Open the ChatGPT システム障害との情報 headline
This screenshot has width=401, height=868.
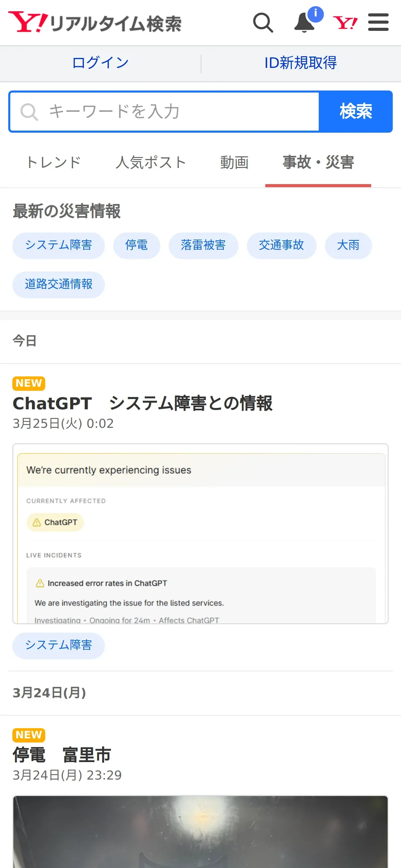(143, 403)
